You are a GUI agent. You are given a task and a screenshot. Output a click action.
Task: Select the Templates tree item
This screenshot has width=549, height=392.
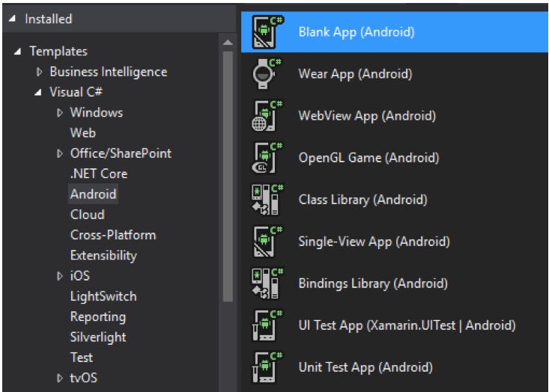pyautogui.click(x=58, y=52)
